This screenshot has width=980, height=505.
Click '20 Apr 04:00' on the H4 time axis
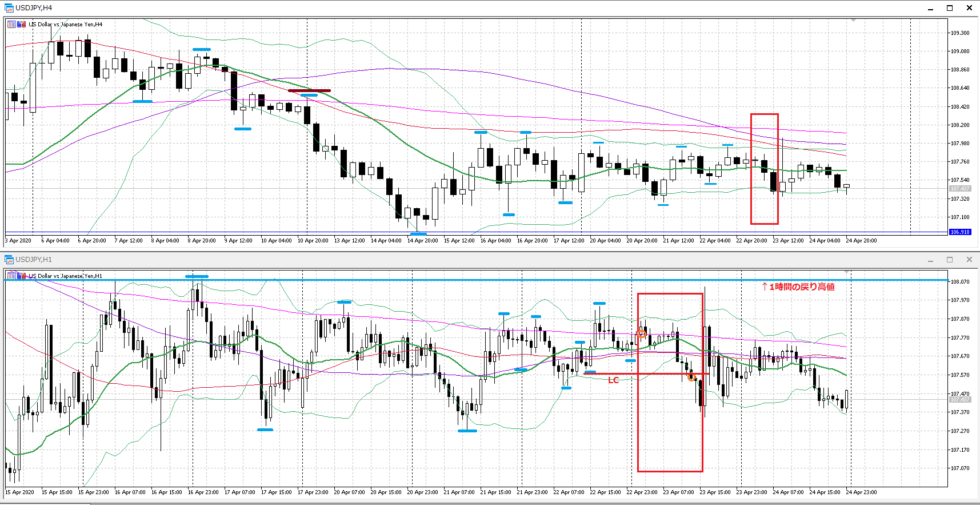[605, 241]
